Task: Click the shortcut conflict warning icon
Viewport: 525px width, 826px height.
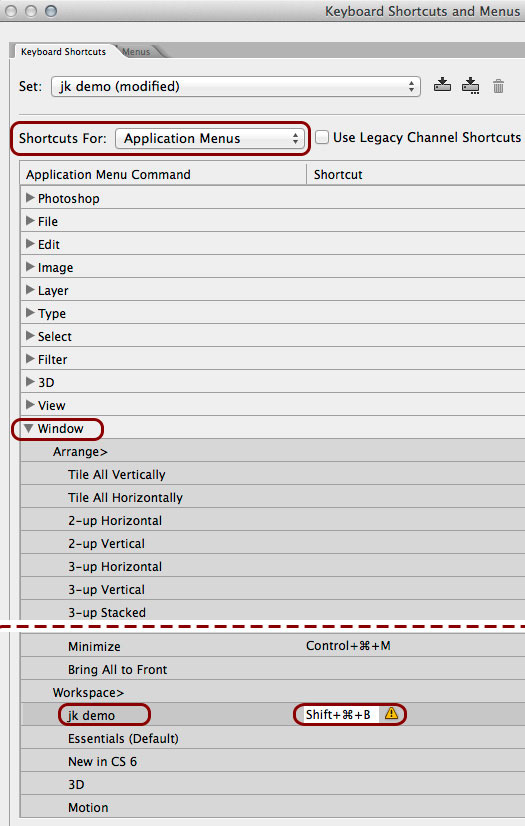Action: pos(391,713)
